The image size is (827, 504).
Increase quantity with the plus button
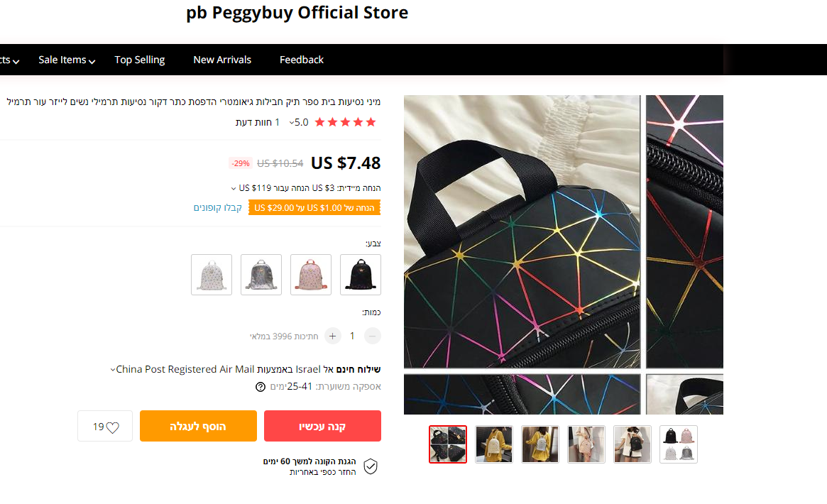click(x=333, y=336)
